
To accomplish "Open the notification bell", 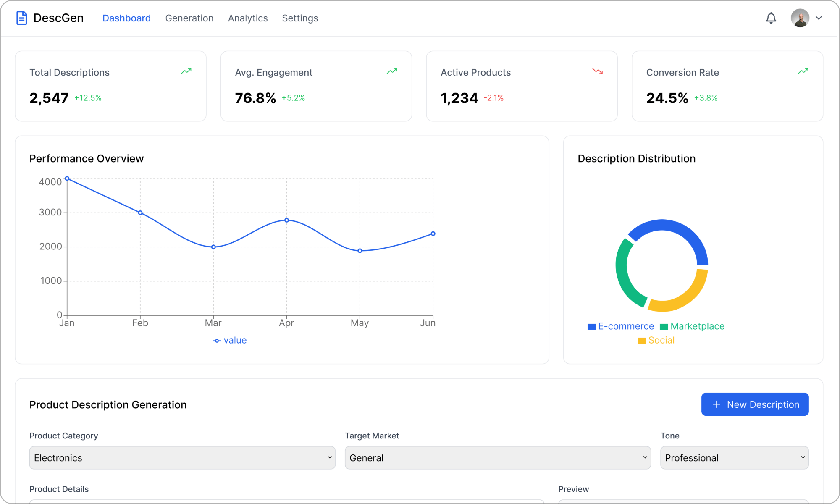I will [x=771, y=18].
